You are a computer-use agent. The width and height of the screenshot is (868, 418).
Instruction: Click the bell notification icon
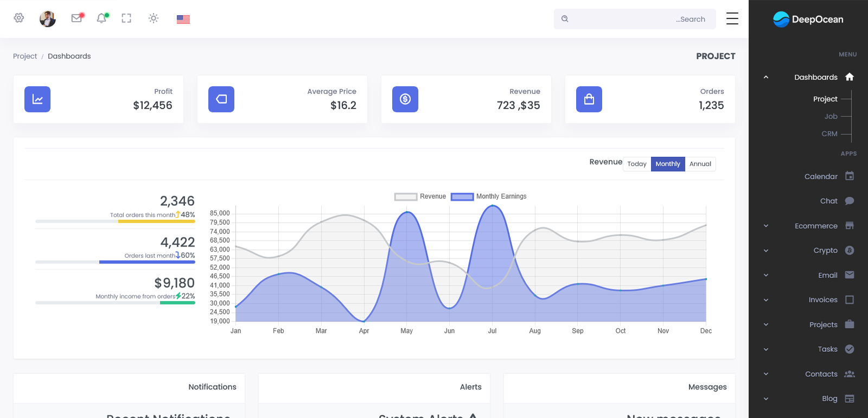pos(101,18)
